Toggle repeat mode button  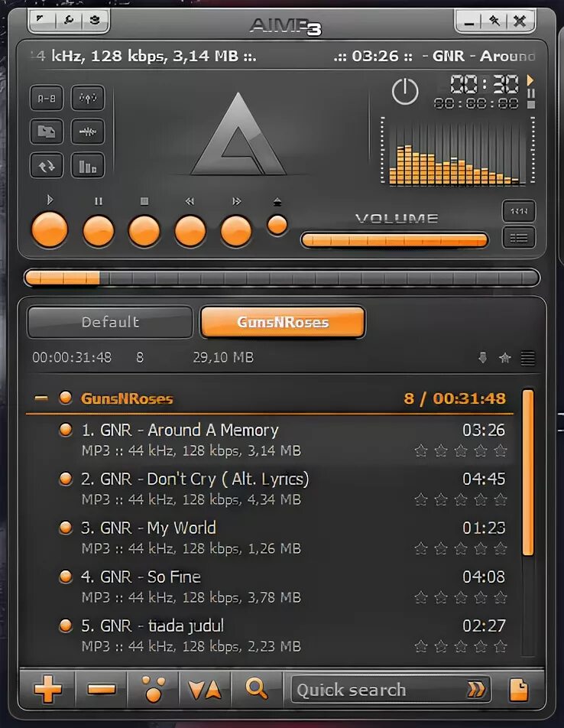(47, 166)
